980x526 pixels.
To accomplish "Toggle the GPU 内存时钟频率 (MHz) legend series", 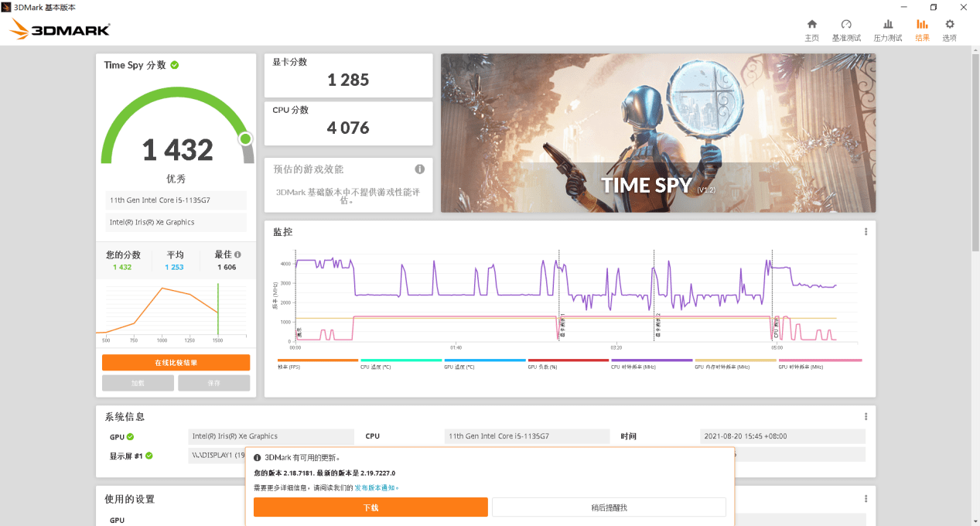I will 736,363.
